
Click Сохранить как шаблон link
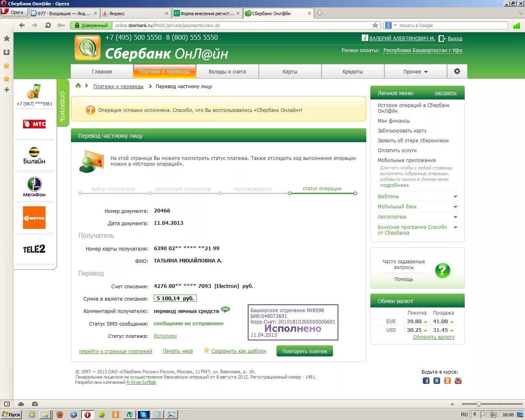(x=239, y=351)
